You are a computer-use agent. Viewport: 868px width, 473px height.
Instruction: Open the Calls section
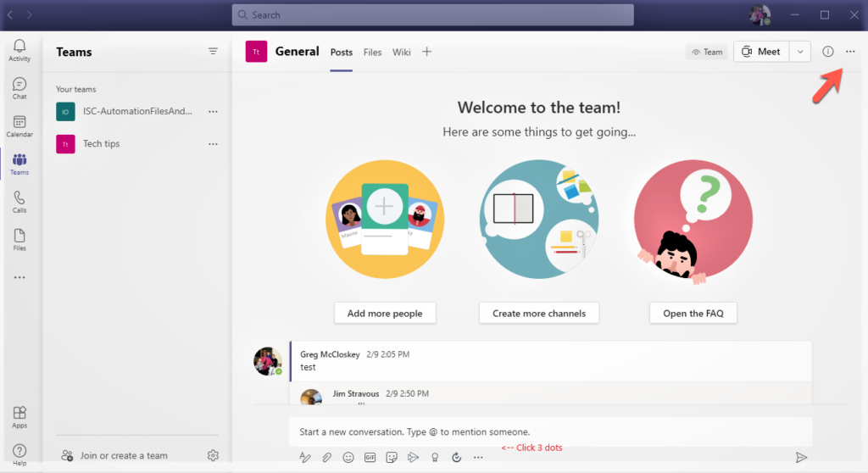tap(19, 202)
